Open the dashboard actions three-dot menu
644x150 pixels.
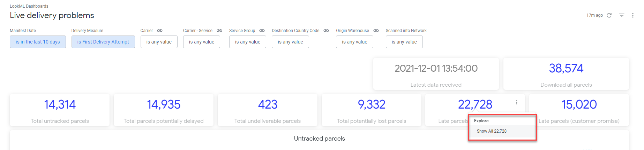(633, 15)
